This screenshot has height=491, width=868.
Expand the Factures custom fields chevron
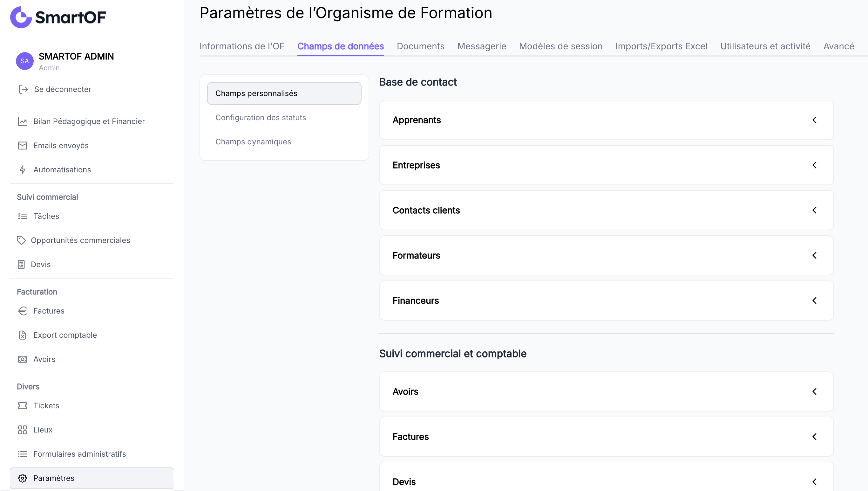[814, 437]
